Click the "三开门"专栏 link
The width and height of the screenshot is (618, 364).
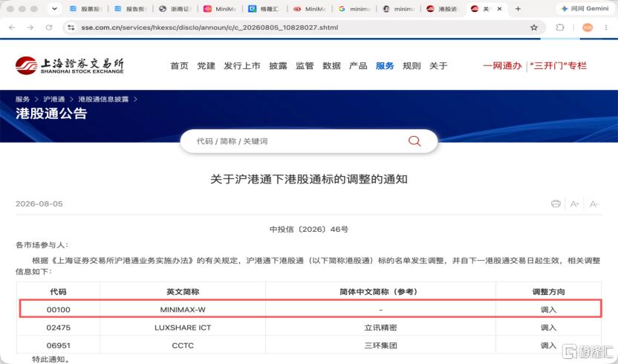pyautogui.click(x=558, y=66)
